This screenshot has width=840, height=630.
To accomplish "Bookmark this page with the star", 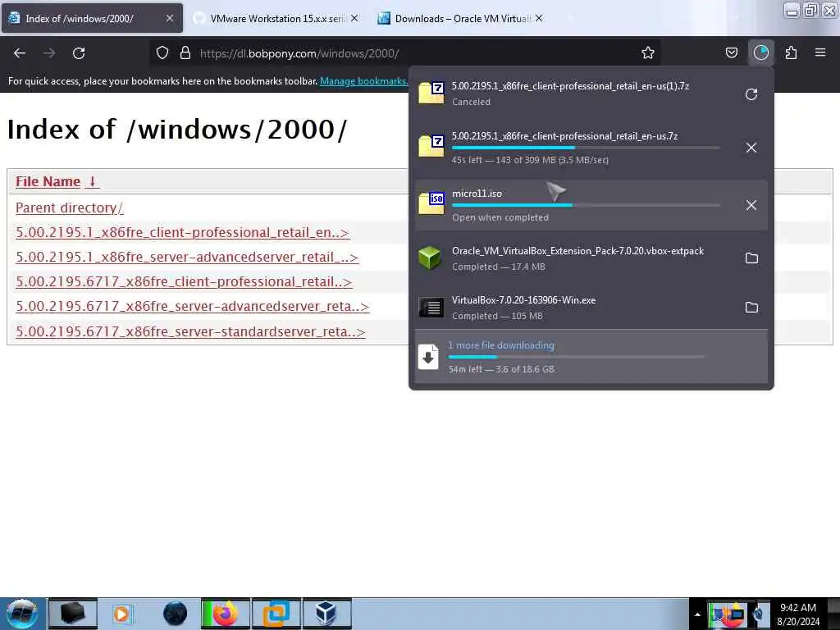I will pos(648,52).
